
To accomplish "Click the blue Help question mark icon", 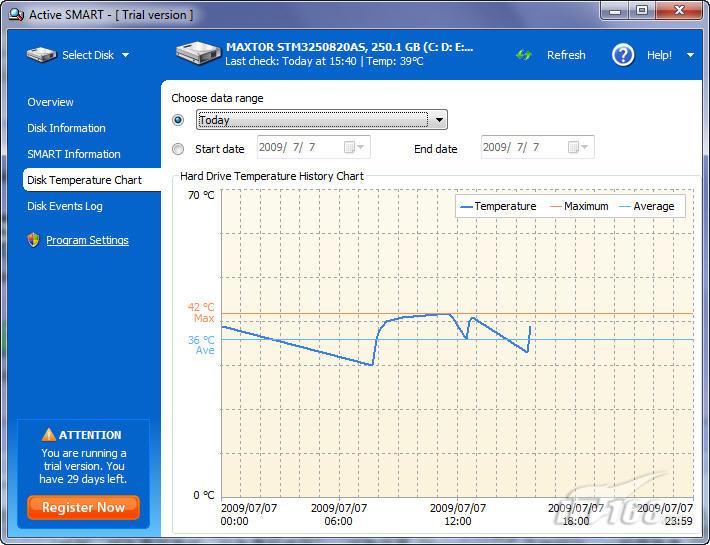I will tap(623, 55).
